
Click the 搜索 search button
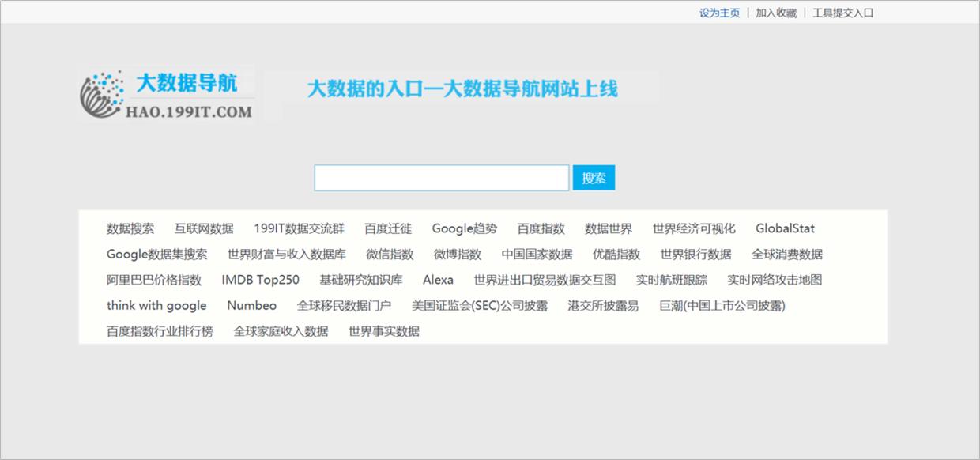coord(594,177)
